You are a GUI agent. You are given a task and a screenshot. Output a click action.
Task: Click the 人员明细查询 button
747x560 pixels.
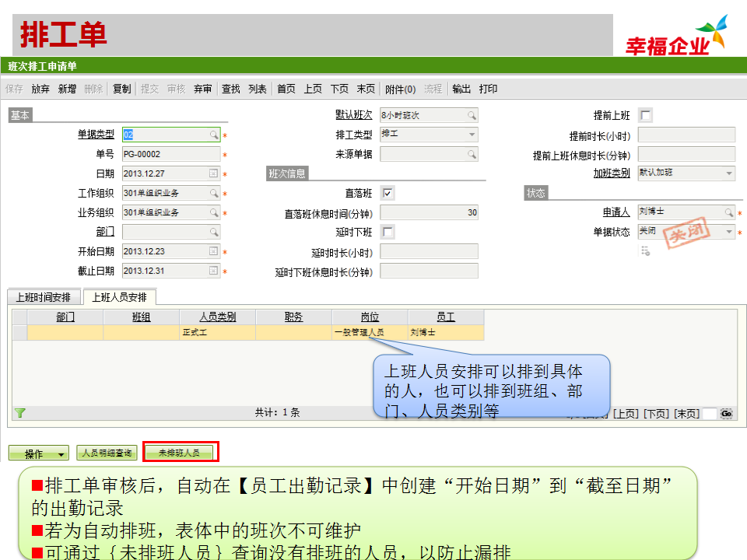click(107, 453)
